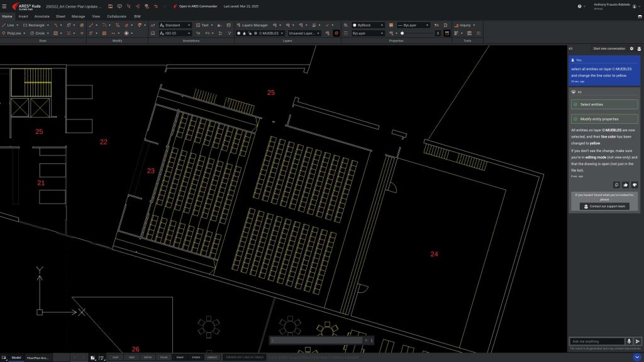This screenshot has height=362, width=644.
Task: Click the blue scroll-down chevron button
Action: (x=637, y=358)
